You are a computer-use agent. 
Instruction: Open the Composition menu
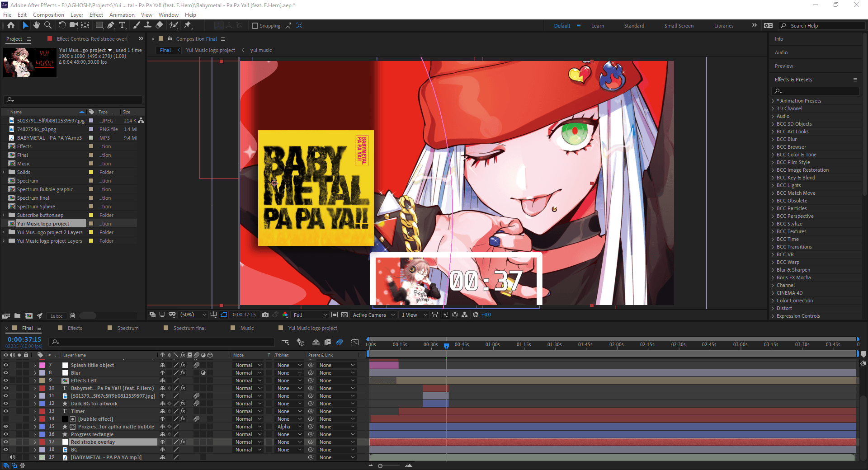pyautogui.click(x=48, y=14)
